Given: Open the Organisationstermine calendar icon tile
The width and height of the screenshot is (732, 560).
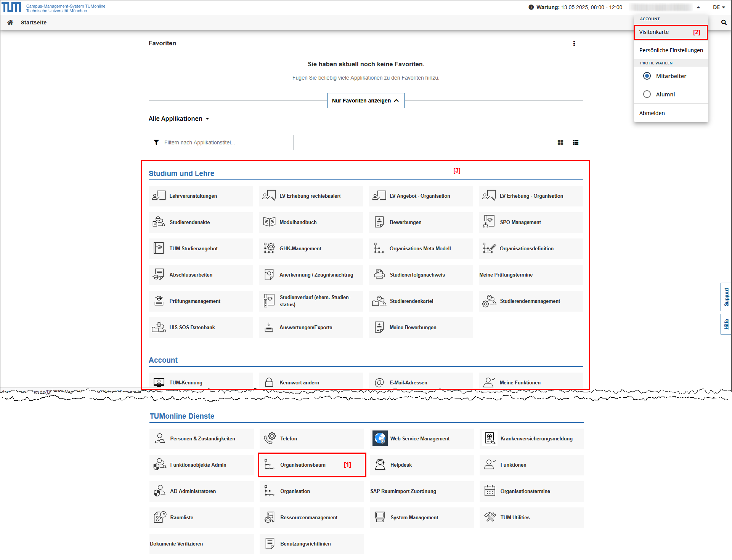Looking at the screenshot, I should pos(490,491).
